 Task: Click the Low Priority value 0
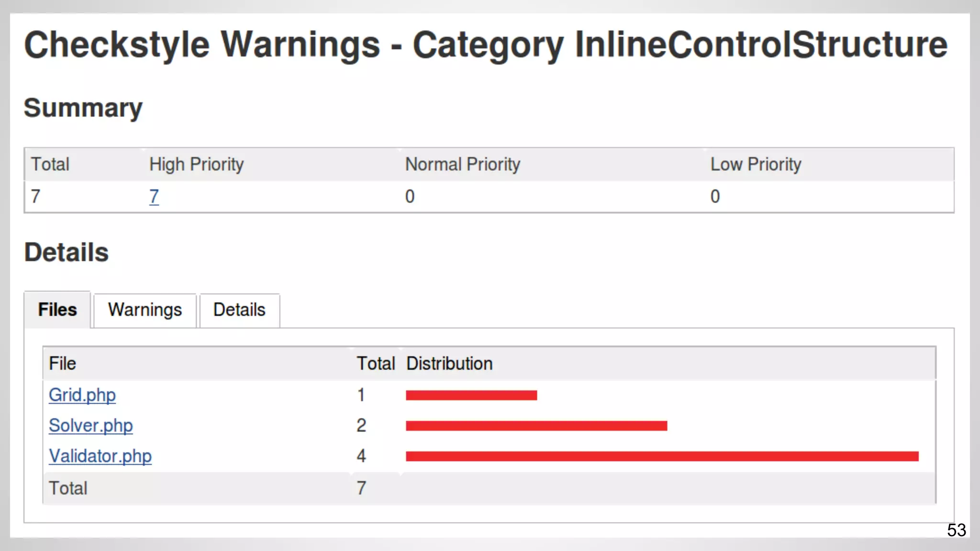pos(715,197)
